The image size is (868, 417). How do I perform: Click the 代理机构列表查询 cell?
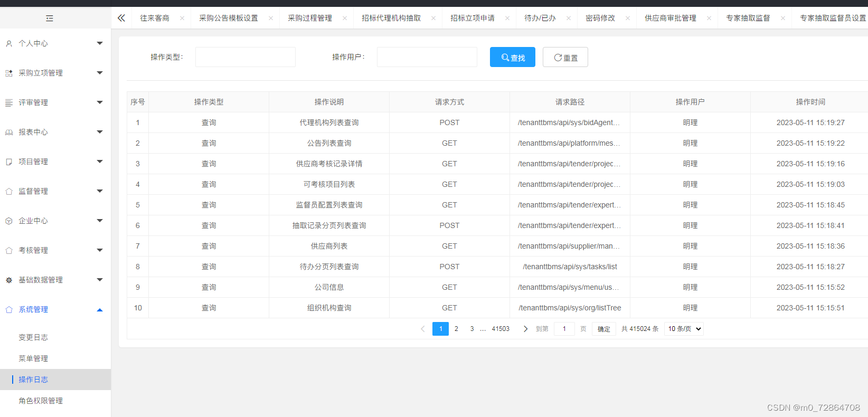(x=329, y=122)
